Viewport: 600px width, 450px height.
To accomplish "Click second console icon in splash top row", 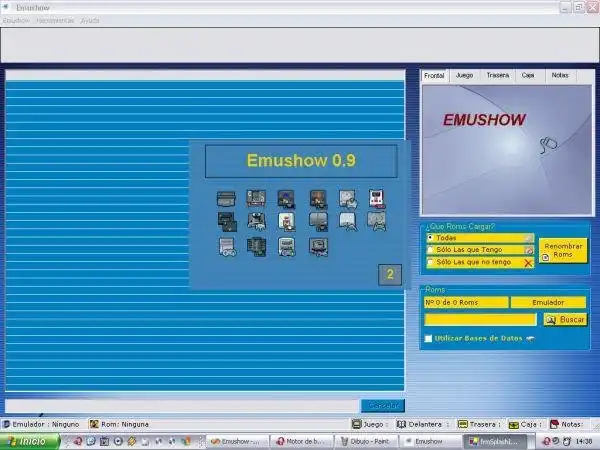I will tap(256, 198).
